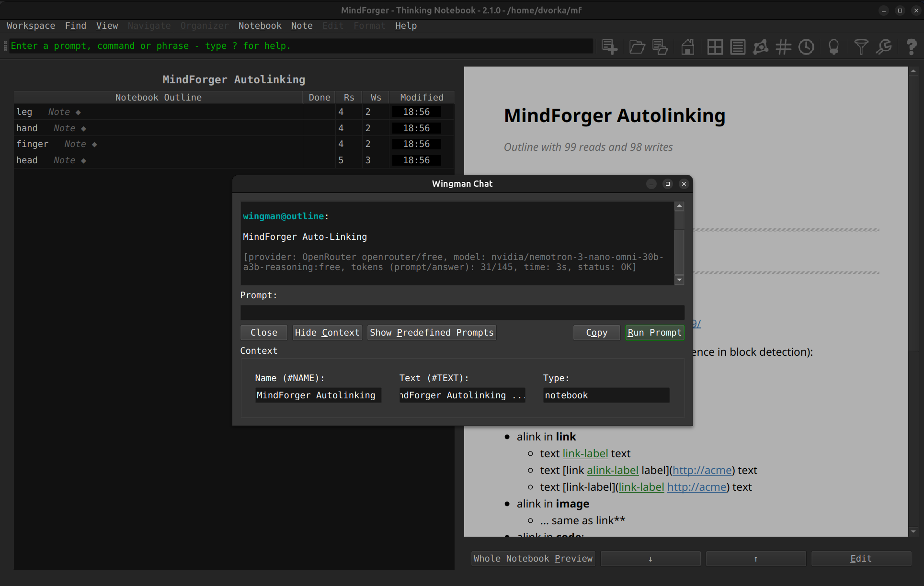Click the chat output scroll down arrow
Image resolution: width=924 pixels, height=586 pixels.
point(679,280)
